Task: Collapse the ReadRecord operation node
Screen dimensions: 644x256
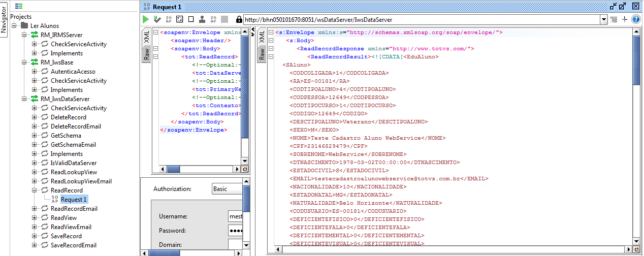Action: point(35,190)
